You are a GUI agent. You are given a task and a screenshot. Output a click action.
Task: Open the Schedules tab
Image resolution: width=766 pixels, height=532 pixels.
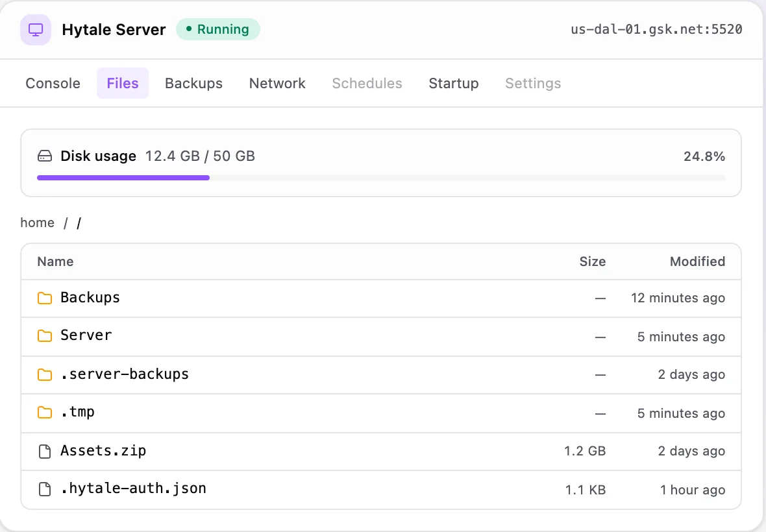[x=367, y=84]
